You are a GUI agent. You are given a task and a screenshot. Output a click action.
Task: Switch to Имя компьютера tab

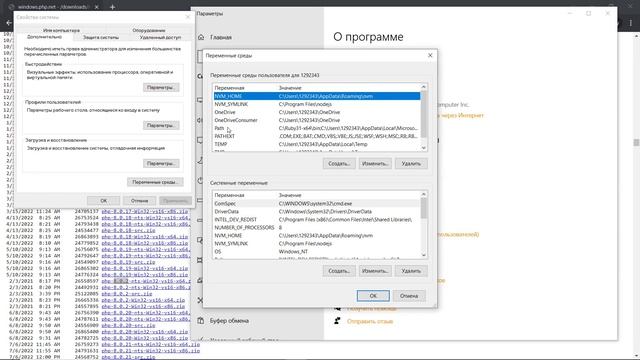pos(61,30)
